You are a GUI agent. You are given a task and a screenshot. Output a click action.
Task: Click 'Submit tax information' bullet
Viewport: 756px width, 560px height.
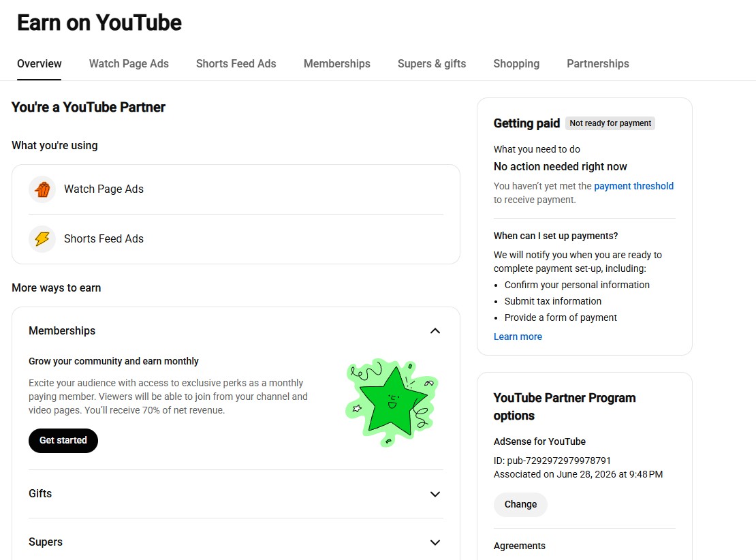coord(552,301)
